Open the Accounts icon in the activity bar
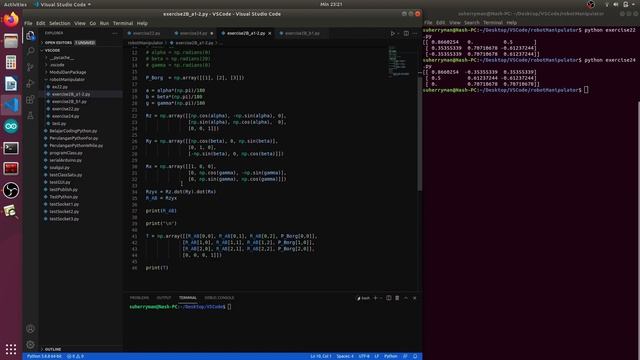The image size is (640, 360). [x=31, y=329]
